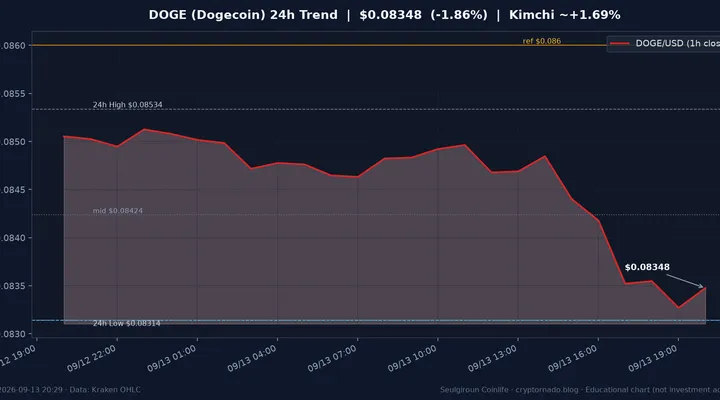Click the '09/13 19:00' axis label
720x400 pixels.
652,359
